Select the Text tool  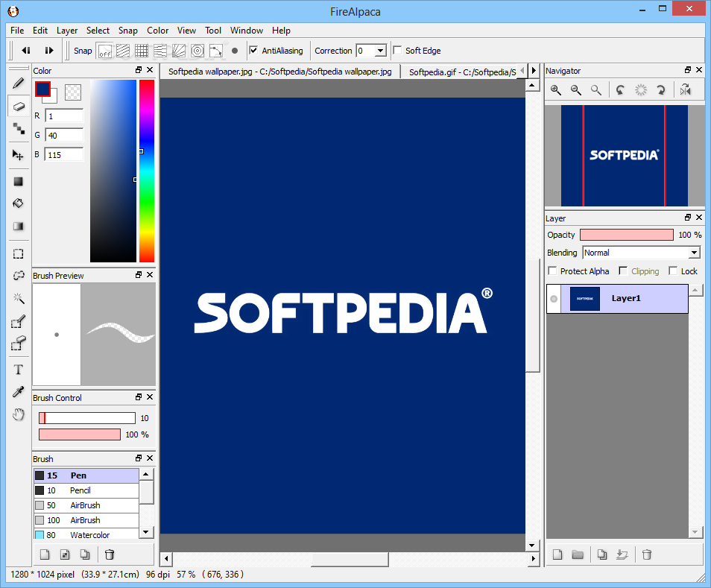click(18, 370)
